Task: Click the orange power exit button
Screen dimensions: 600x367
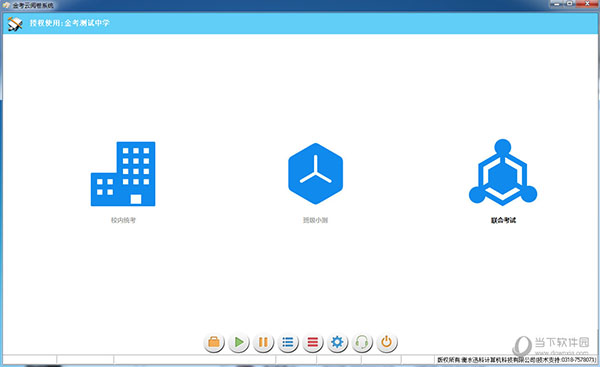Action: [386, 342]
